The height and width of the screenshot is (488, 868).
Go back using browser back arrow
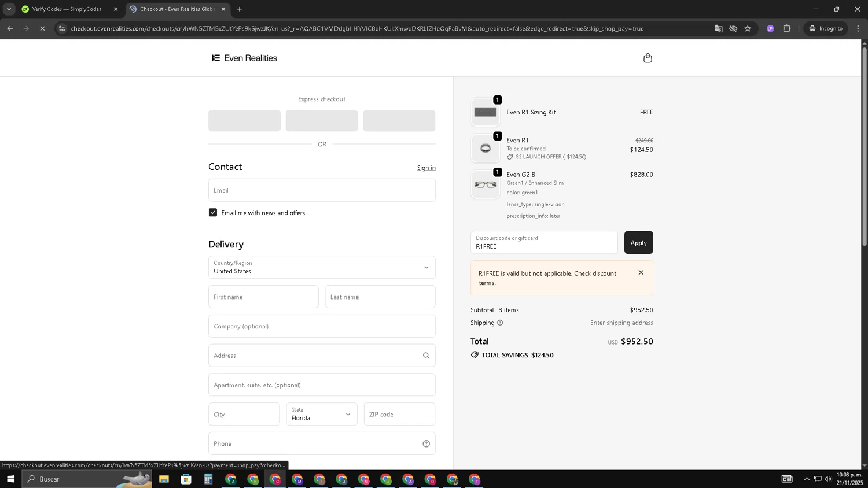(x=10, y=28)
